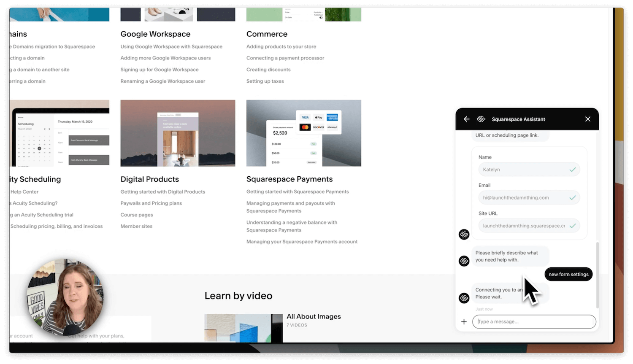The image size is (633, 364).
Task: Click the 'new form settings' message bubble
Action: click(x=568, y=275)
